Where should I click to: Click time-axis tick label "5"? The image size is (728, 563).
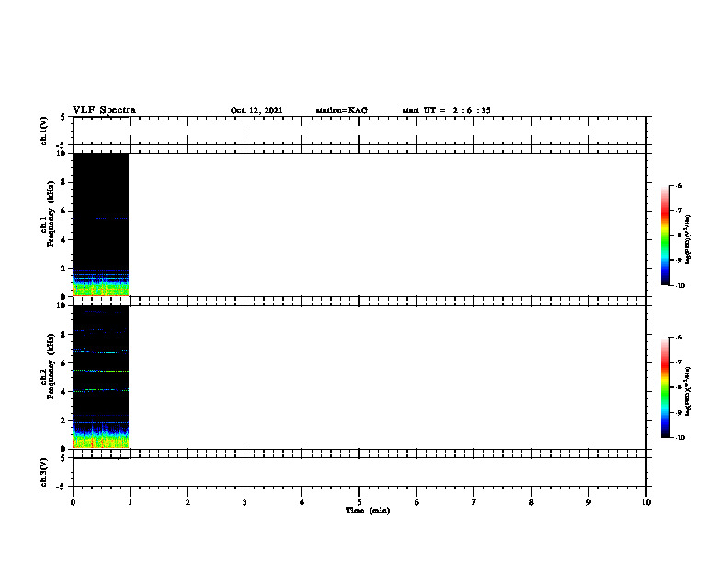click(x=359, y=502)
